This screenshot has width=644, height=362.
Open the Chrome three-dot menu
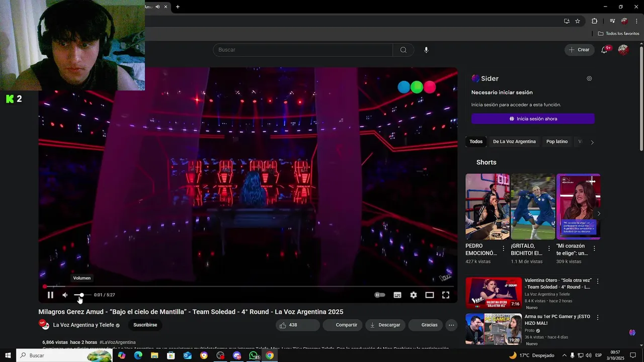coord(636,21)
